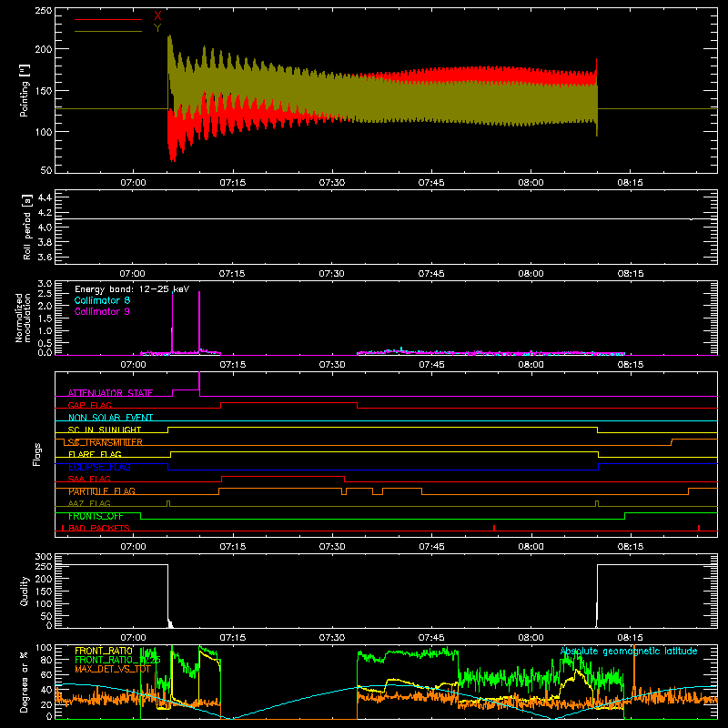Click the 07:00 label under Quality plot
The width and height of the screenshot is (728, 728).
pos(133,638)
